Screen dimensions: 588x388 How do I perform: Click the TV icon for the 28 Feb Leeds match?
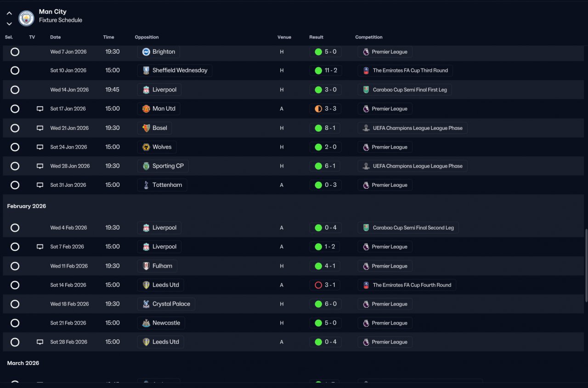click(40, 342)
